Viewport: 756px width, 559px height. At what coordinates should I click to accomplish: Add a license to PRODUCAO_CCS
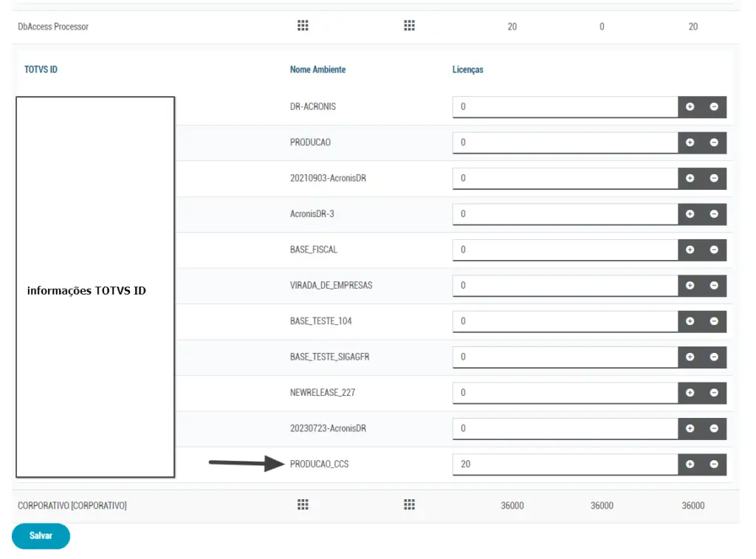coord(690,464)
